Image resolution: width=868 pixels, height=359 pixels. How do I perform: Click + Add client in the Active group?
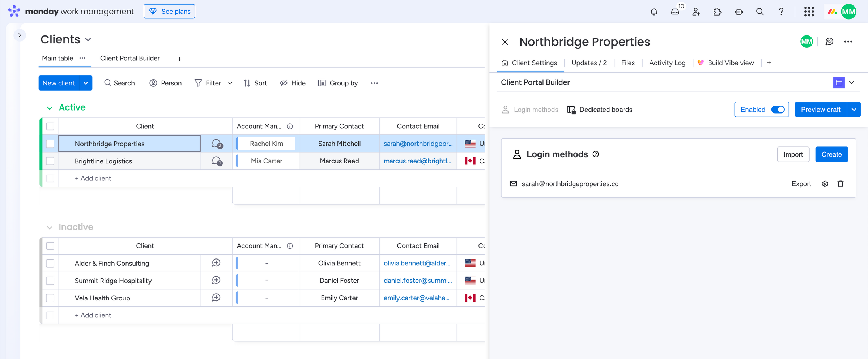(93, 178)
